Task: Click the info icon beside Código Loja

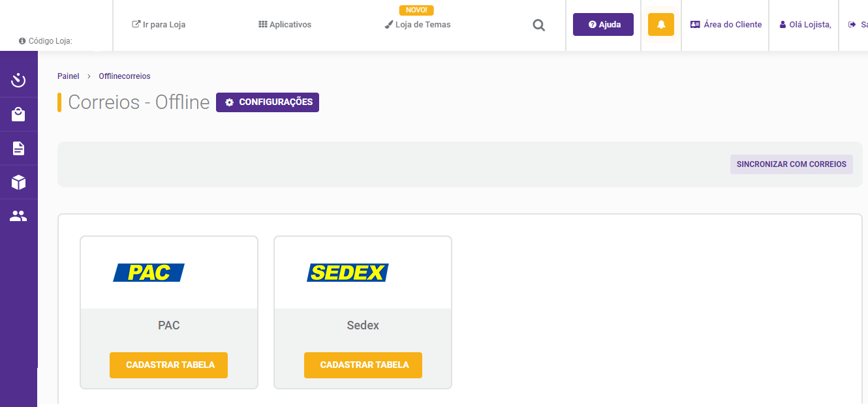Action: tap(22, 41)
